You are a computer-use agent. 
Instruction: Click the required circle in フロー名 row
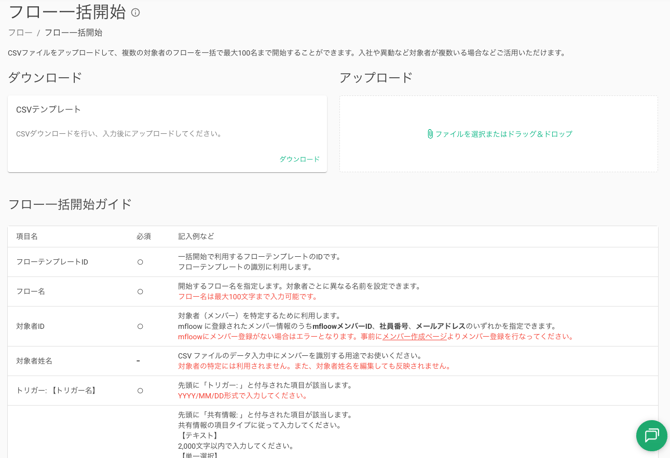140,291
